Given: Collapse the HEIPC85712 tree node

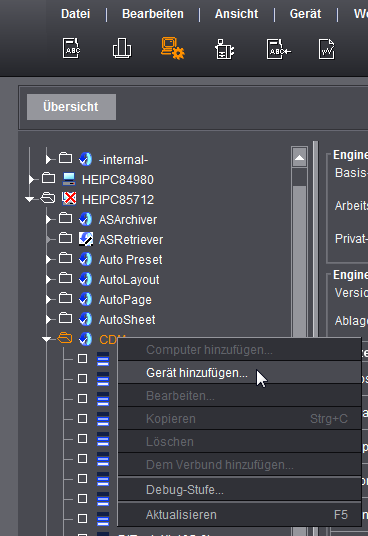Looking at the screenshot, I should click(30, 199).
